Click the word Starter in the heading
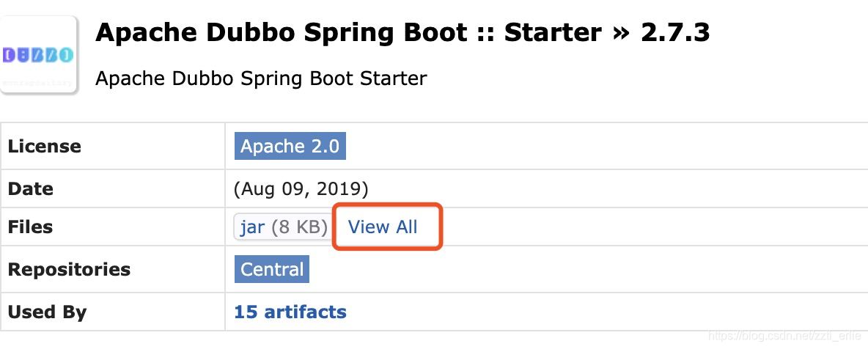Image resolution: width=868 pixels, height=349 pixels. pos(556,32)
